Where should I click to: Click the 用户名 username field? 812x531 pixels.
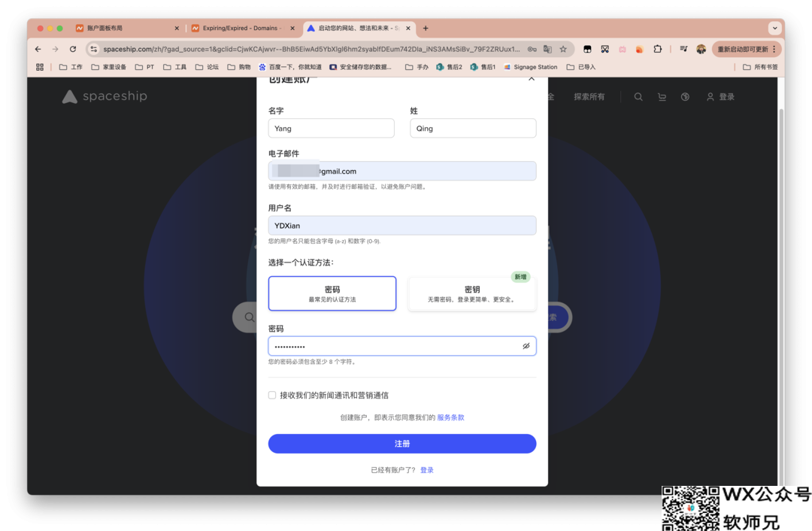pyautogui.click(x=401, y=226)
